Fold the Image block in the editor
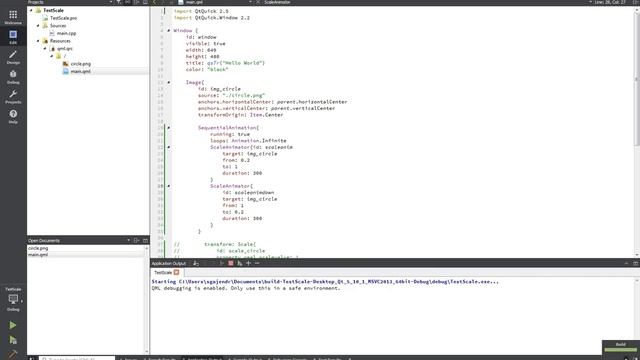This screenshot has height=360, width=640. pyautogui.click(x=169, y=82)
